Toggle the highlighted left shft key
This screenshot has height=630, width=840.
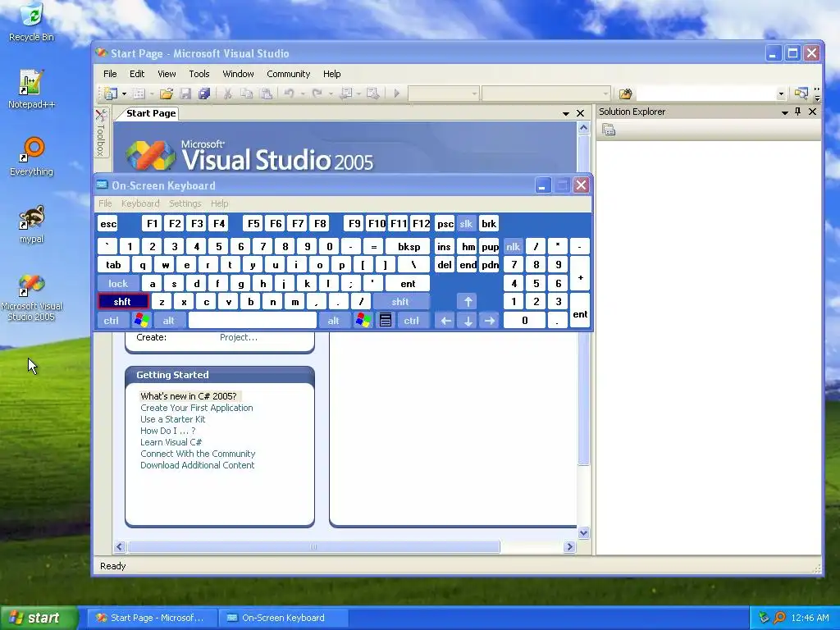(123, 302)
